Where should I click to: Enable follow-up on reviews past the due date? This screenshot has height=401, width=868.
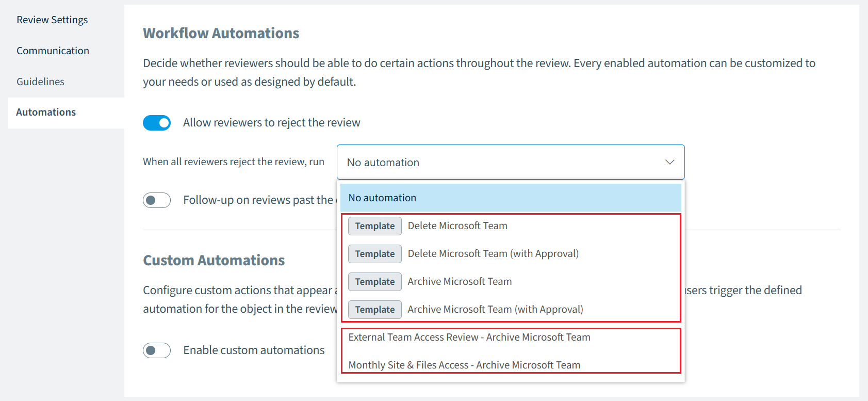pos(157,200)
